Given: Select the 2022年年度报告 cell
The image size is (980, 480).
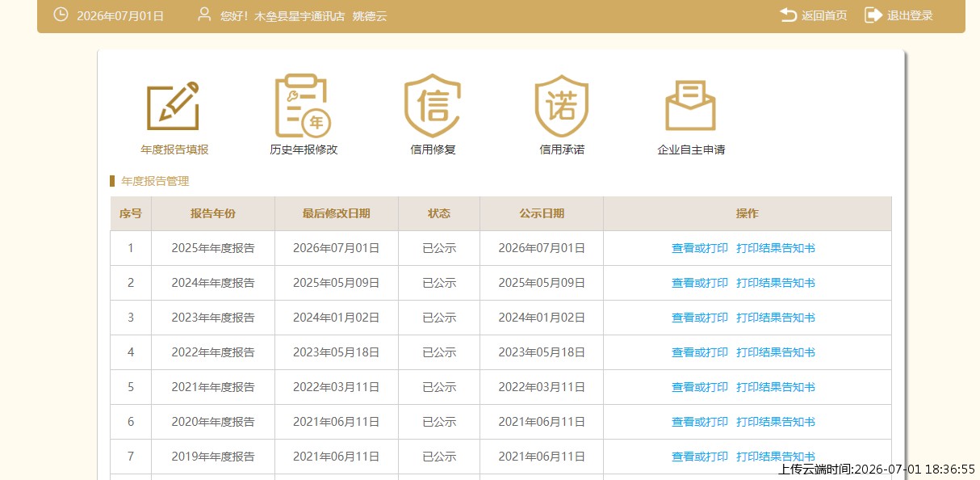Looking at the screenshot, I should (213, 352).
